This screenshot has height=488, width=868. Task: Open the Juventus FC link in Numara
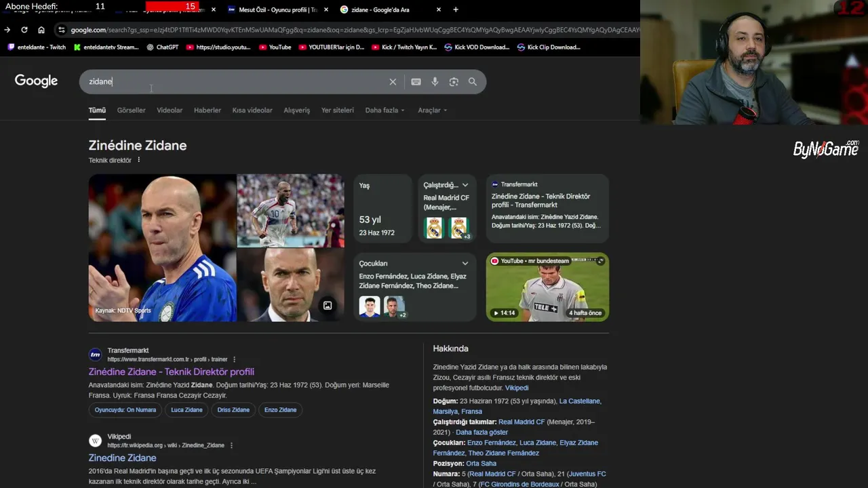click(x=587, y=474)
